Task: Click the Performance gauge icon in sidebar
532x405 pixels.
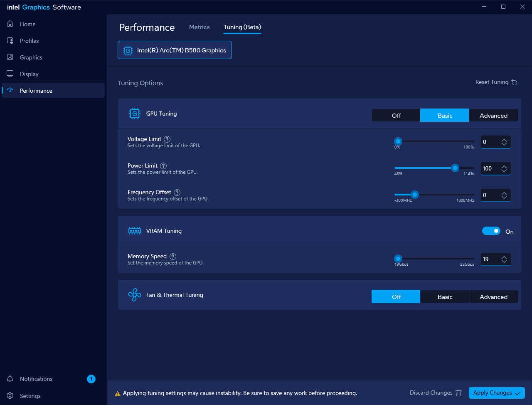Action: pyautogui.click(x=10, y=90)
